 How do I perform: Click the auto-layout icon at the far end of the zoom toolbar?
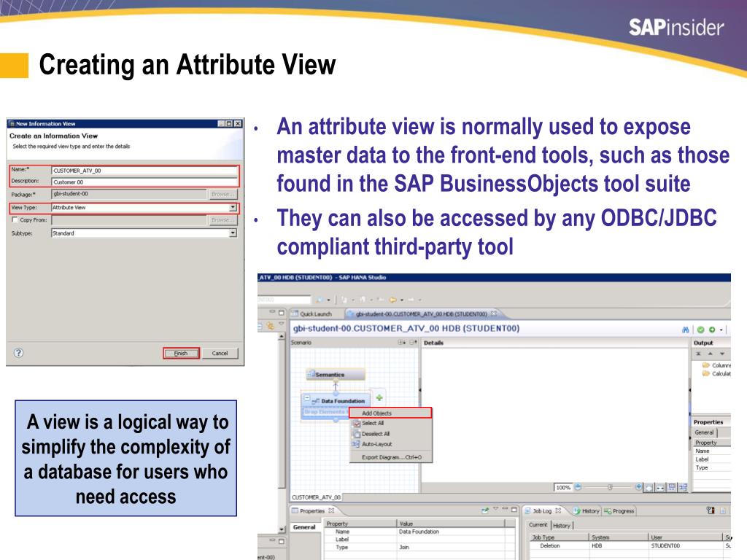coord(683,487)
